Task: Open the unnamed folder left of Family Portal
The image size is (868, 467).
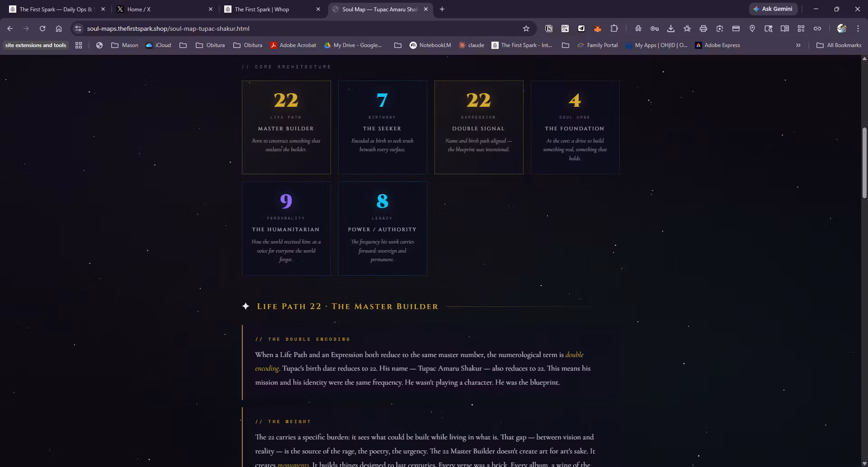Action: tap(566, 45)
